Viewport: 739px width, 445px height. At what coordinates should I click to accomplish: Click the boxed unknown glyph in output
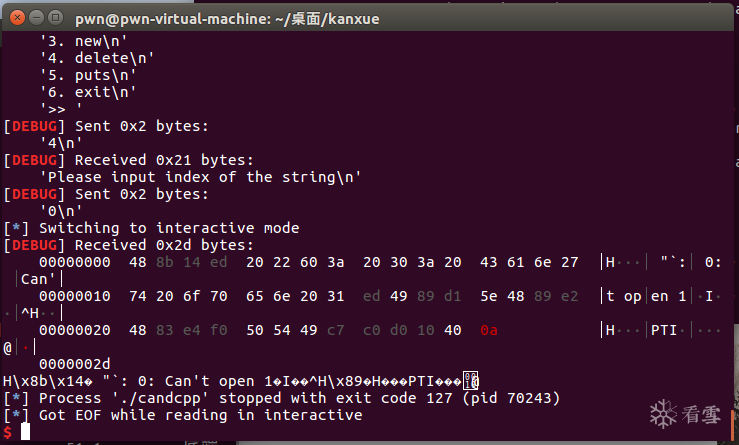coord(470,381)
